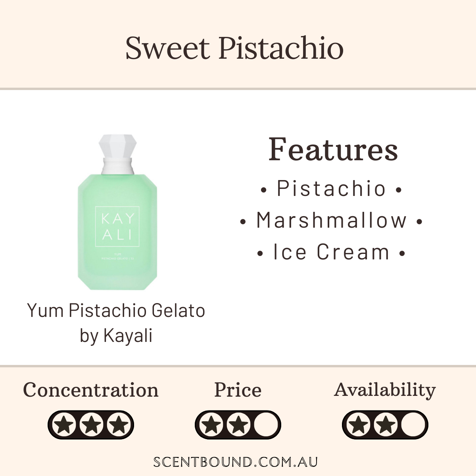Click the second Availability star

click(x=385, y=425)
